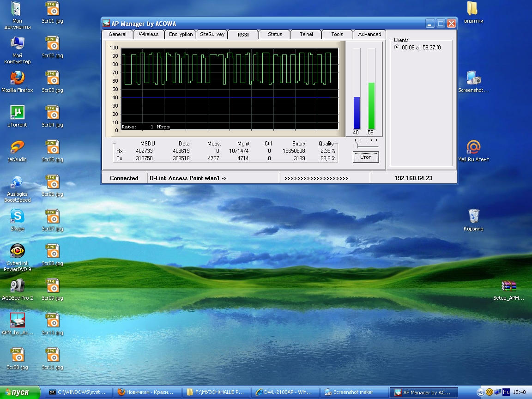Launch CyberLink PowerDVD 9 shortcut
Viewport: 532px width, 399px height.
(17, 251)
